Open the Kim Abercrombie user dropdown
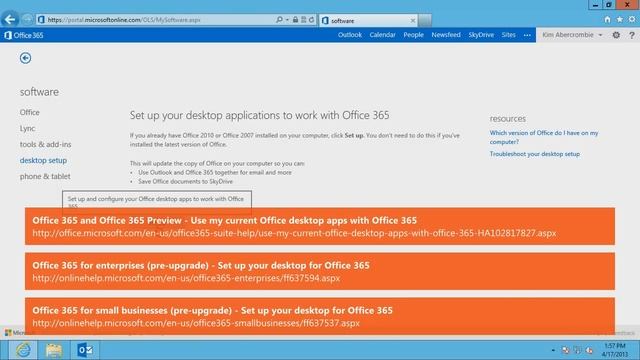This screenshot has width=640, height=360. tap(572, 35)
